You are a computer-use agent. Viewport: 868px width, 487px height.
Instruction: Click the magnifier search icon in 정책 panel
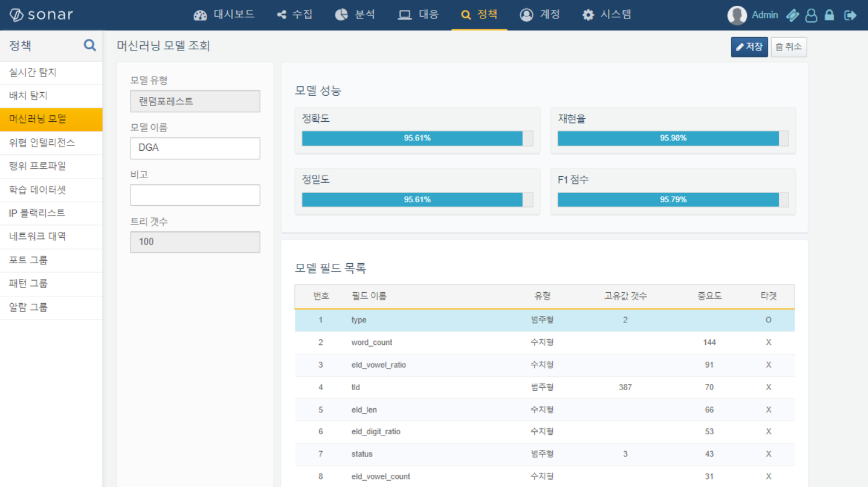(88, 45)
